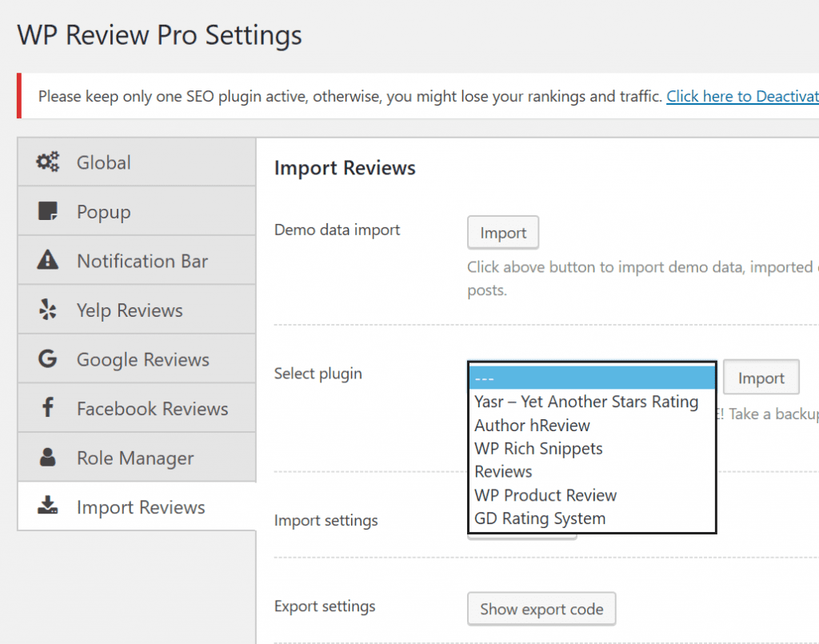Click the Yelp logo icon
819x644 pixels.
pyautogui.click(x=47, y=310)
